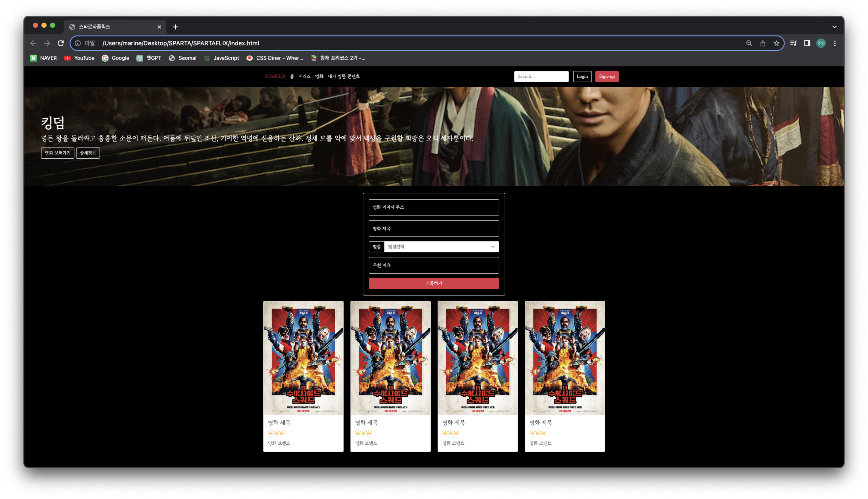Click the 영화 보러가기 button
868x499 pixels.
(57, 153)
